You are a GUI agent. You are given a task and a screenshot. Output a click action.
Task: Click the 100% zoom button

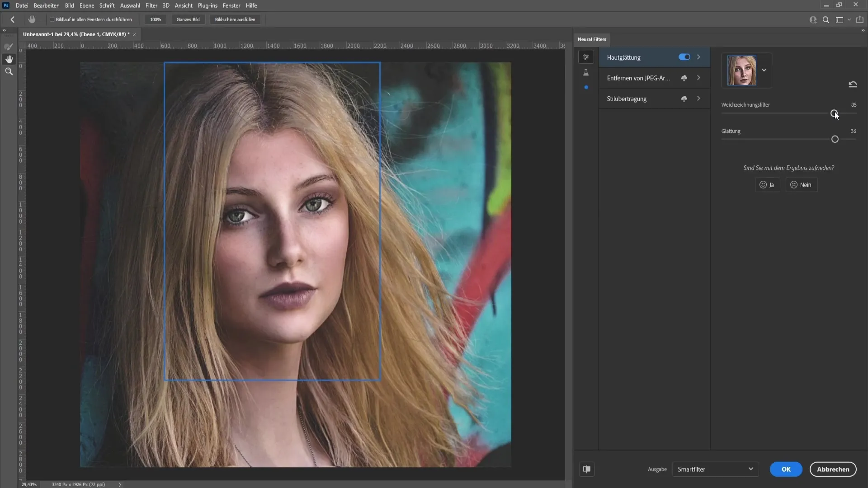coord(156,19)
